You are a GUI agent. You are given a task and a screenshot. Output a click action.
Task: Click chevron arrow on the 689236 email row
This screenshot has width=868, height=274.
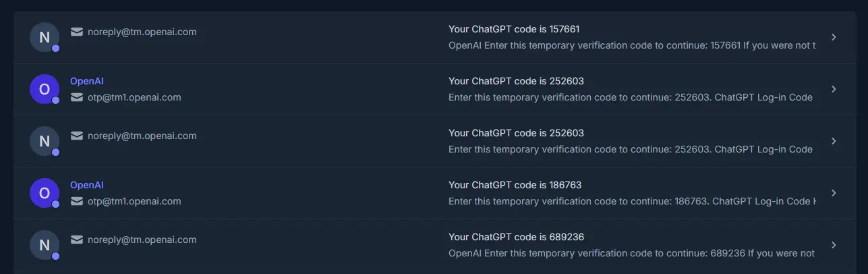(x=834, y=245)
